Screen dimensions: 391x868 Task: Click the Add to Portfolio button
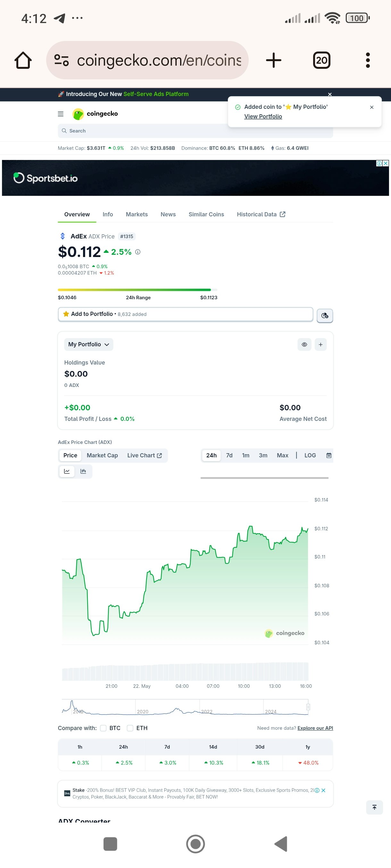point(185,314)
